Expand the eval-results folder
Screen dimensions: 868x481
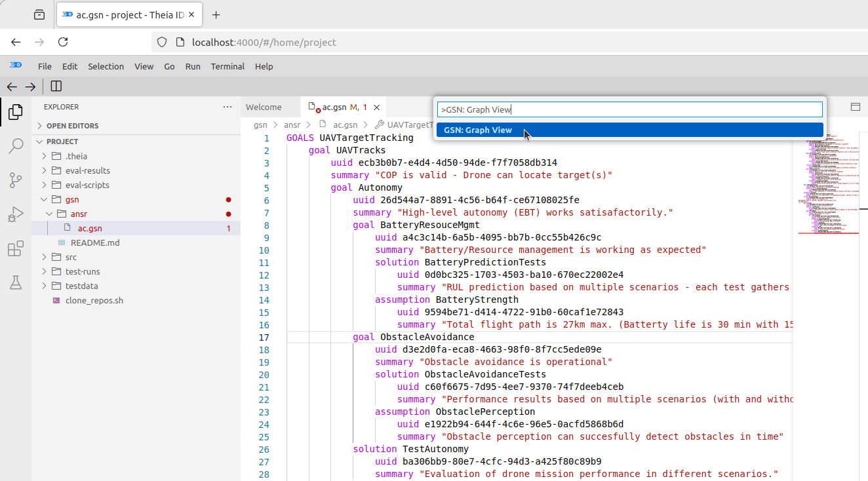(x=45, y=170)
